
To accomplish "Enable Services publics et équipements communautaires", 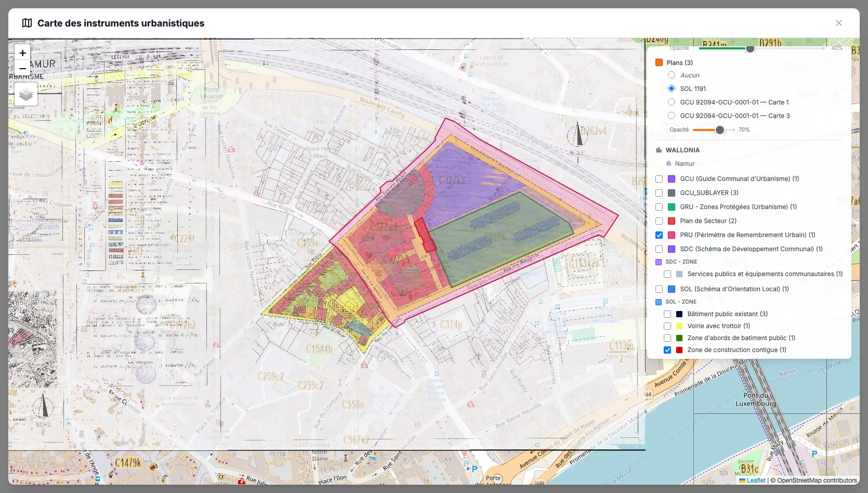I will tap(667, 274).
